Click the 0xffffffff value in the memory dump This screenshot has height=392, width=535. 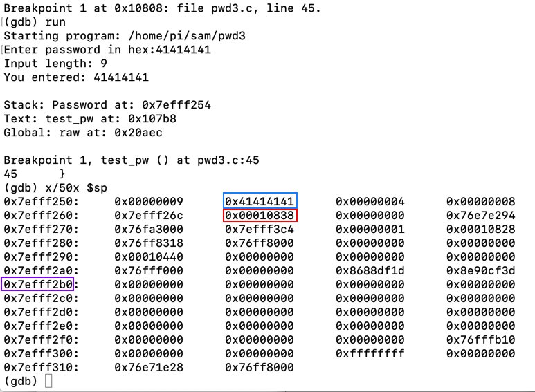[x=370, y=353]
